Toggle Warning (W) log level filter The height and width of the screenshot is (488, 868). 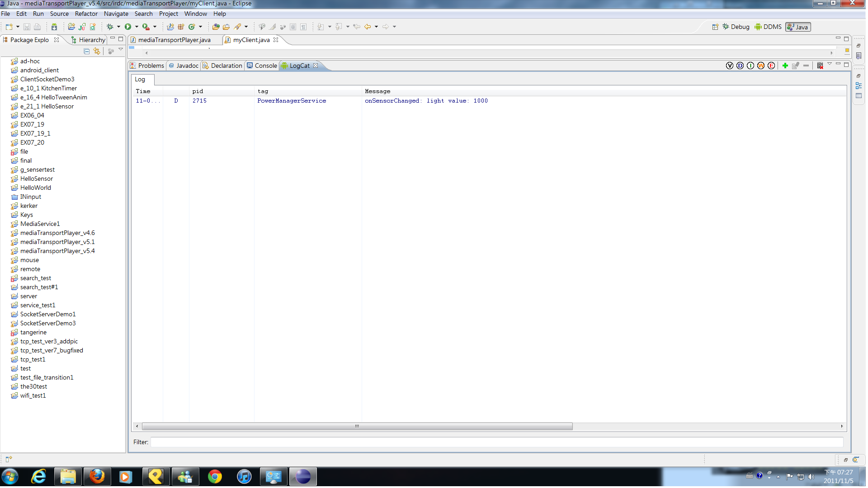click(761, 66)
